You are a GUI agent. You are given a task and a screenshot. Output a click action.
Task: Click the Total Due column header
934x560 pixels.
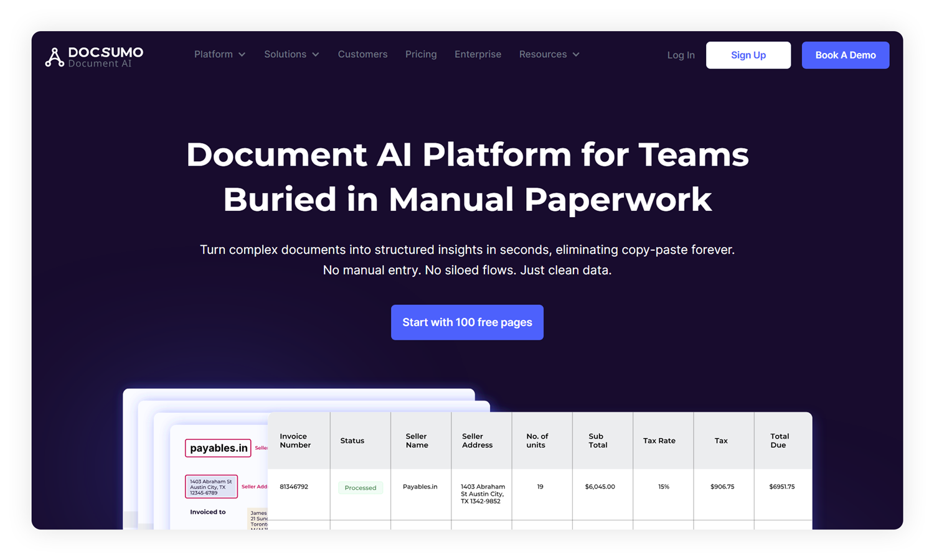(780, 441)
